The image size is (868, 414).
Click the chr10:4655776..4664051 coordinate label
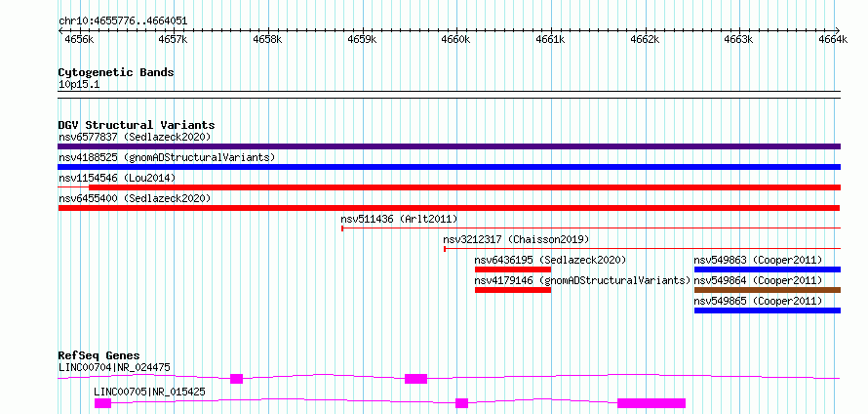123,21
